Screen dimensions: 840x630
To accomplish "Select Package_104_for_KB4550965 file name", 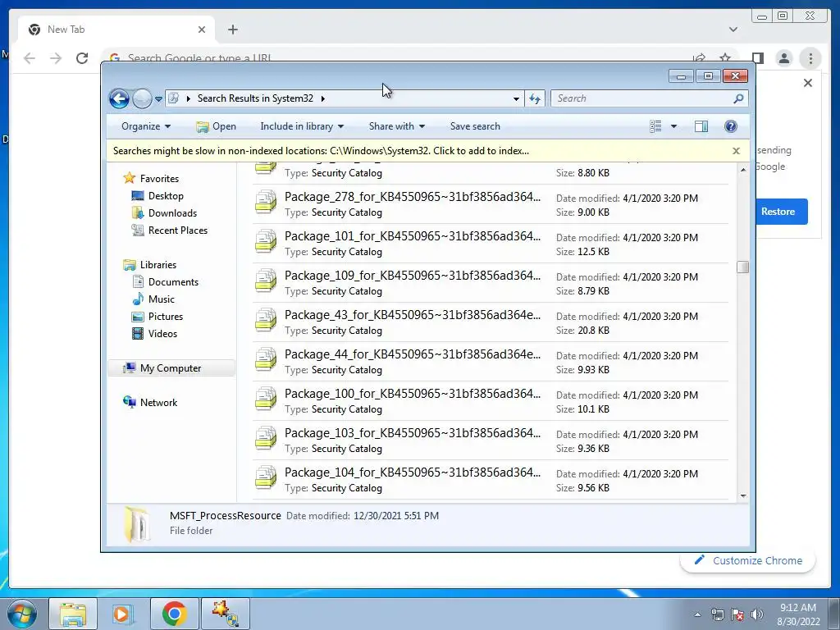I will coord(413,472).
